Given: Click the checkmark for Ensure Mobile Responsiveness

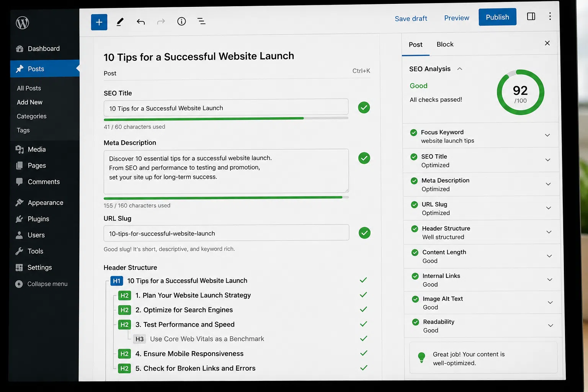Looking at the screenshot, I should click(x=364, y=353).
